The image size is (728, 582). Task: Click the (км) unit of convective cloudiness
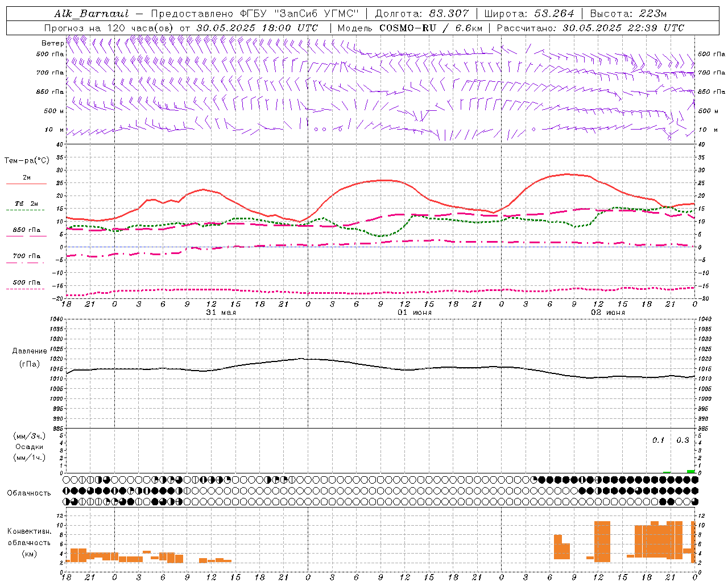(30, 554)
